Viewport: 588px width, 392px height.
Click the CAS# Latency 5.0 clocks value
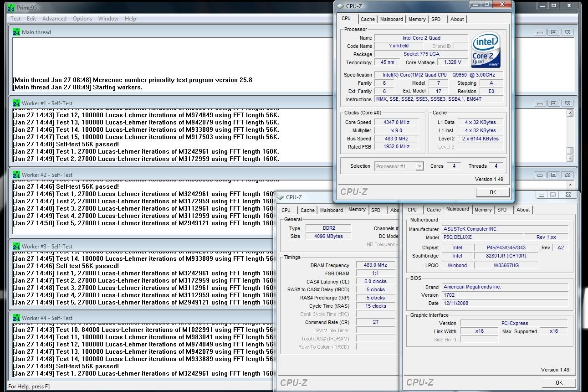pyautogui.click(x=375, y=282)
